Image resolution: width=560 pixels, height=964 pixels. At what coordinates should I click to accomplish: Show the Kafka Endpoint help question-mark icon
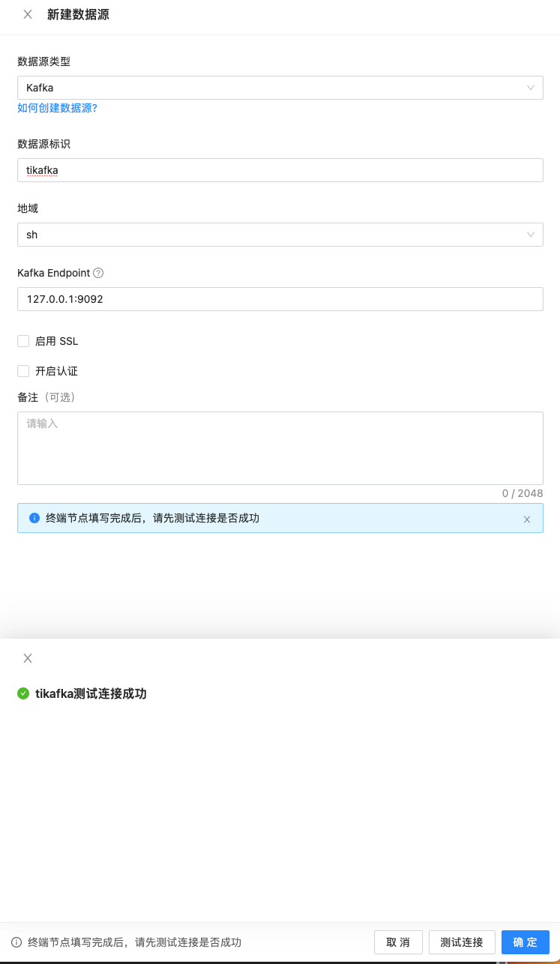(98, 273)
